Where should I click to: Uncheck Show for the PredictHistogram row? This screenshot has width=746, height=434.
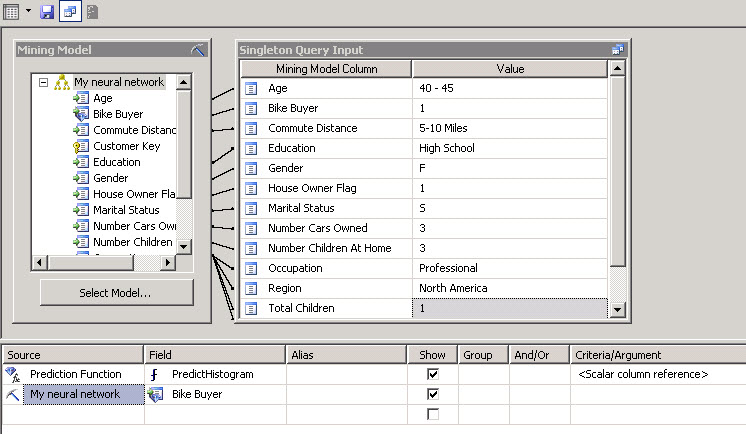click(x=432, y=374)
